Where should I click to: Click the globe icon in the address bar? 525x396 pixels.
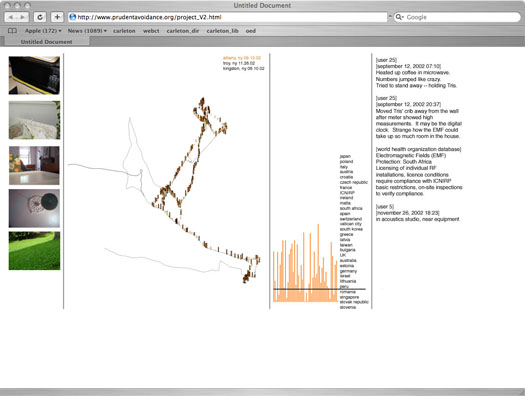click(73, 17)
